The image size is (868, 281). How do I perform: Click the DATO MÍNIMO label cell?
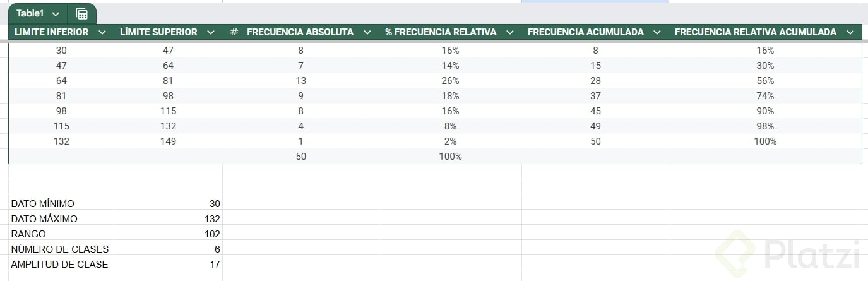click(x=61, y=204)
